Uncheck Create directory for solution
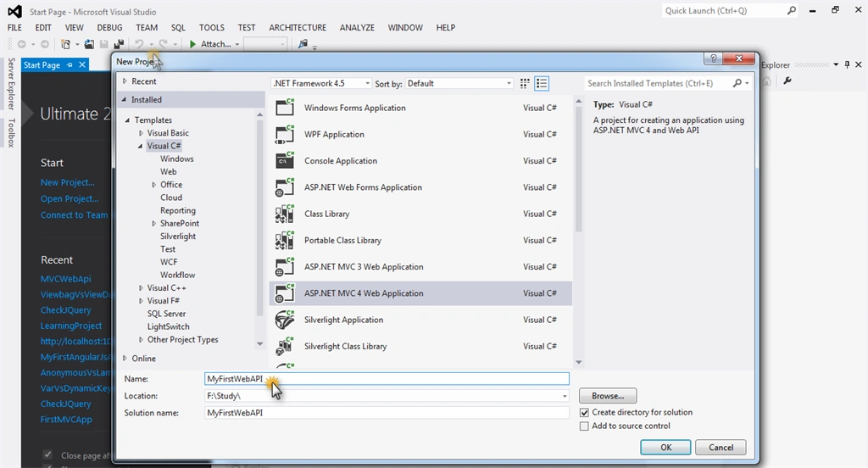 click(x=584, y=413)
